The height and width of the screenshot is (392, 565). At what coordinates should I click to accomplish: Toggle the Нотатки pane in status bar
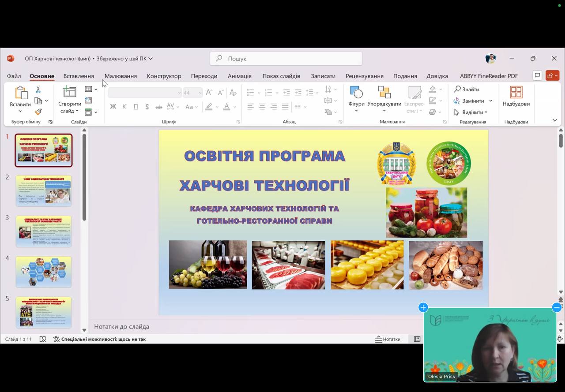(x=388, y=339)
